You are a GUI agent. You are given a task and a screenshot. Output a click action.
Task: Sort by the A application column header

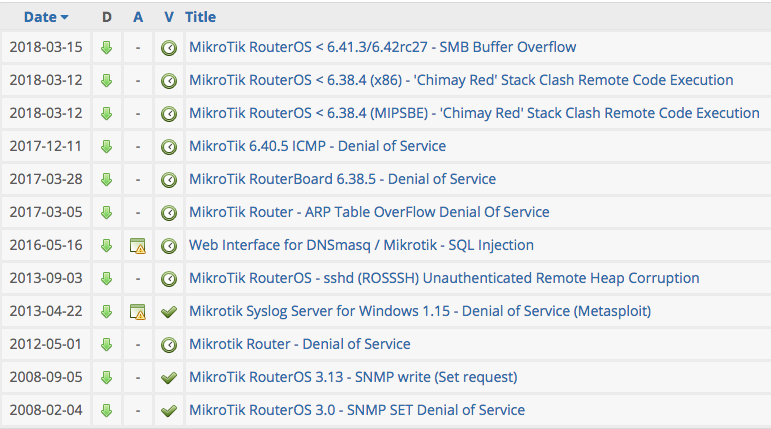(138, 17)
